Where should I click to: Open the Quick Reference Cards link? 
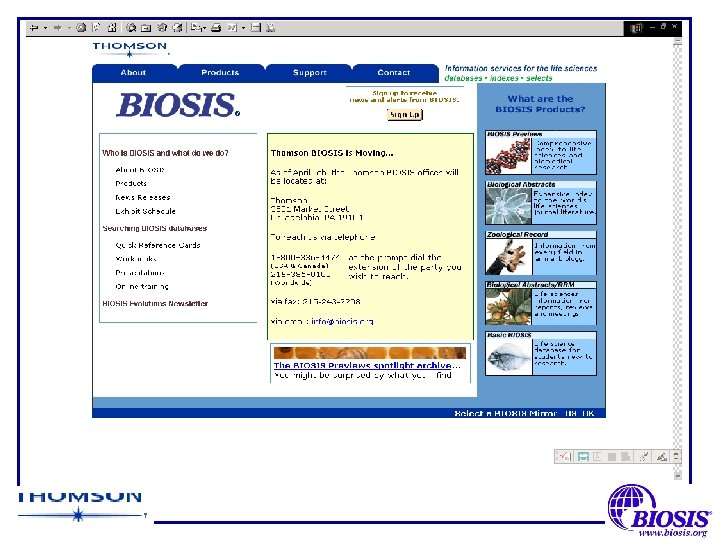pyautogui.click(x=158, y=245)
